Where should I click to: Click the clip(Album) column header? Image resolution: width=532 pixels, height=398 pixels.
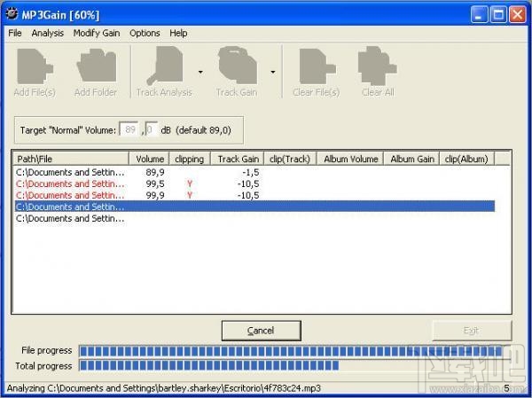click(x=467, y=159)
